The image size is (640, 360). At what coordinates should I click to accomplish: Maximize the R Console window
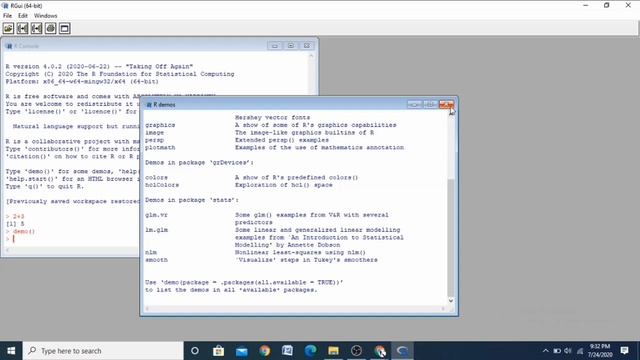291,46
